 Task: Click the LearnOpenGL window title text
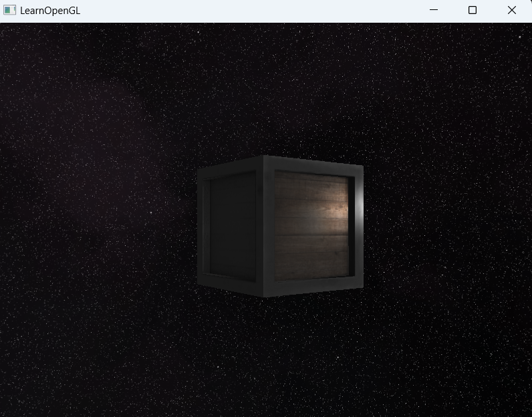pos(50,11)
